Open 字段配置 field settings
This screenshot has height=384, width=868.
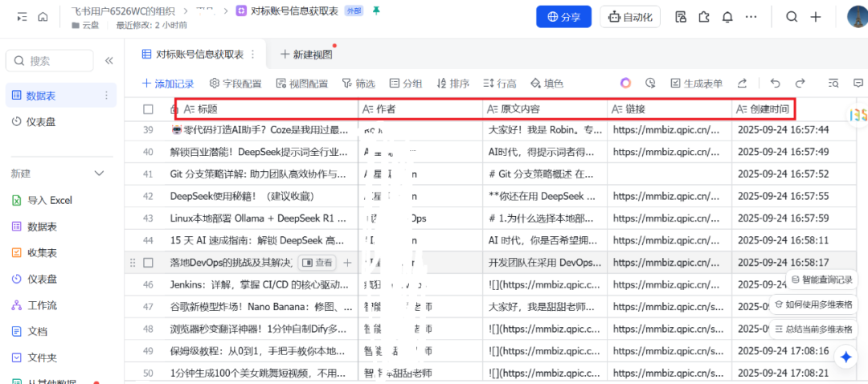pos(235,84)
